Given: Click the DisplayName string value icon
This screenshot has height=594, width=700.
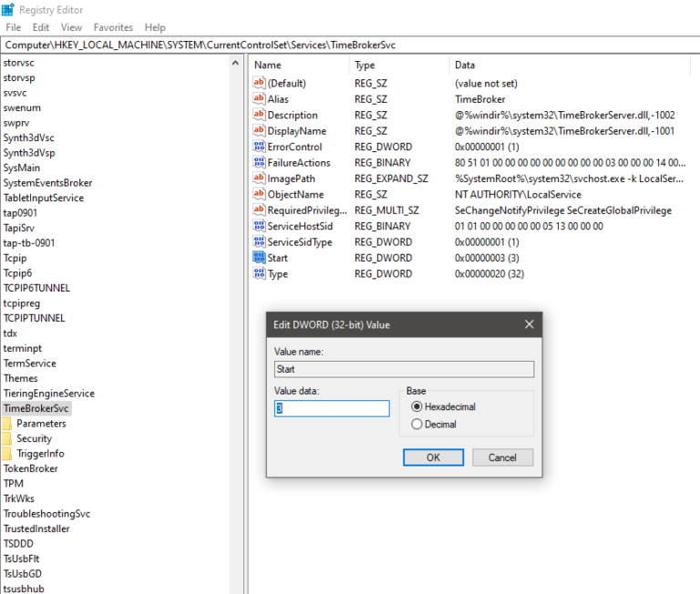Looking at the screenshot, I should pos(259,131).
